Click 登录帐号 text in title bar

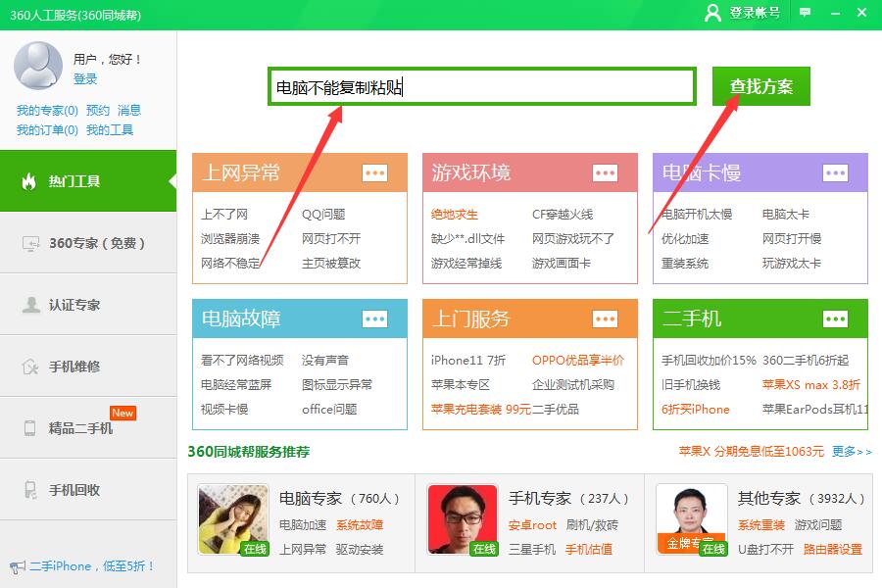pyautogui.click(x=755, y=13)
